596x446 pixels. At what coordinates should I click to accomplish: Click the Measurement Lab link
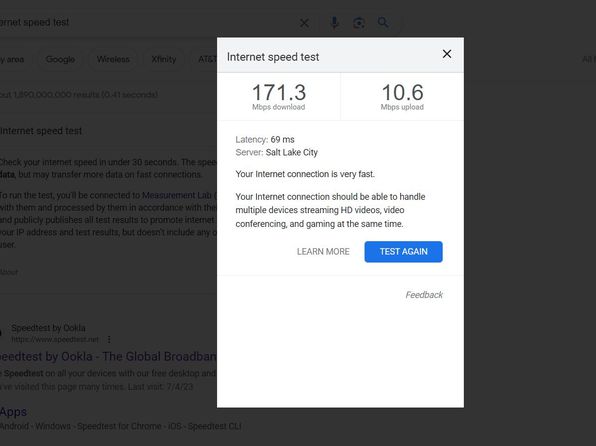coord(176,195)
